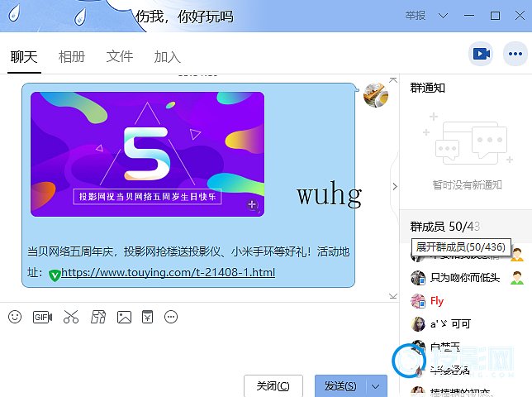Image resolution: width=532 pixels, height=397 pixels.
Task: Open the touying.com link in message
Action: 168,273
